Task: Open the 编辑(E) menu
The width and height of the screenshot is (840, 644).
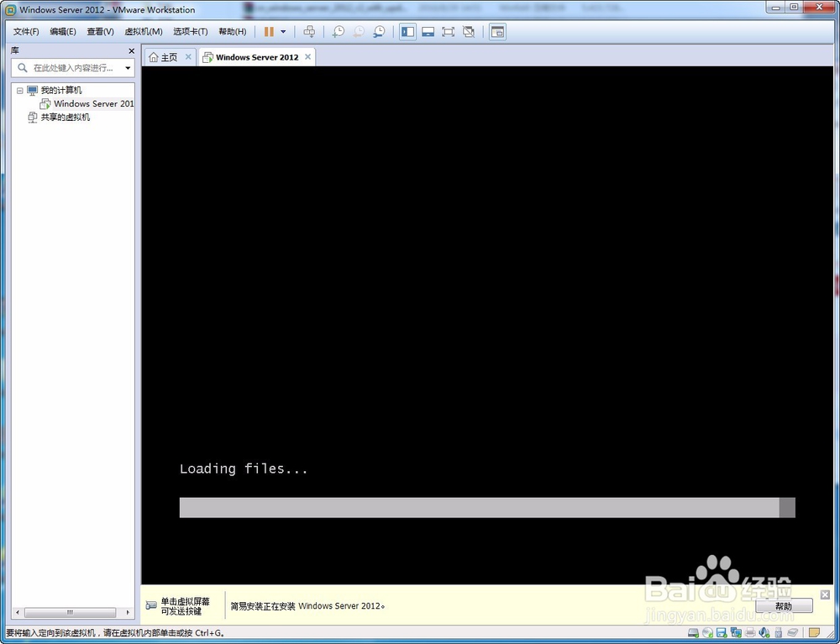Action: [63, 32]
